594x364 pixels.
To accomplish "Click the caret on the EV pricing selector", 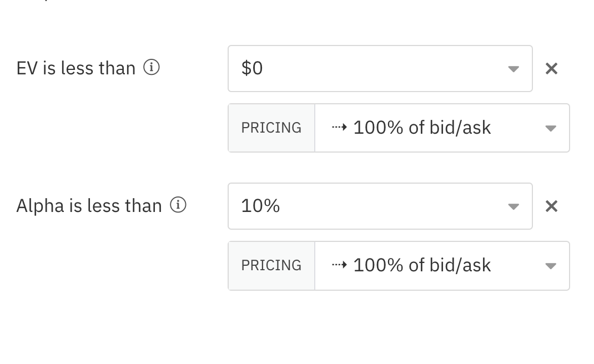I will 551,128.
